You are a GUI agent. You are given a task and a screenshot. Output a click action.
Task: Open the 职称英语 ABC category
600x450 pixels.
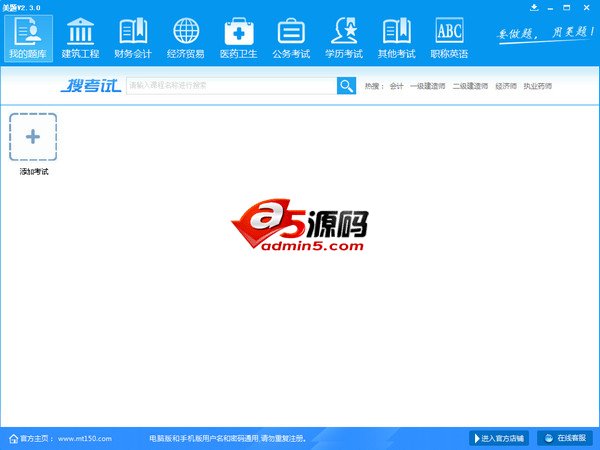tap(449, 38)
